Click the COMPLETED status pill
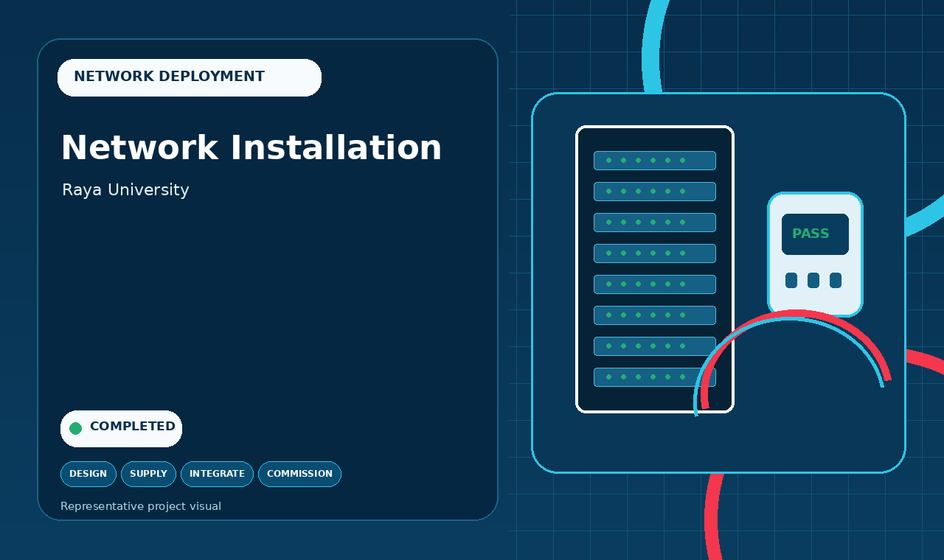 121,429
